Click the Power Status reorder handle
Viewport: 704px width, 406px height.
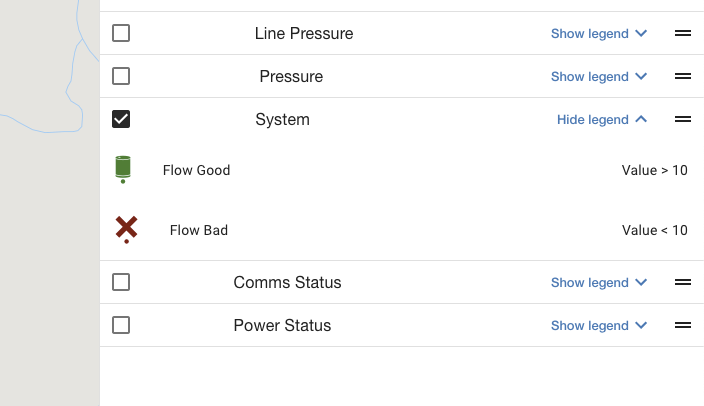pos(682,325)
